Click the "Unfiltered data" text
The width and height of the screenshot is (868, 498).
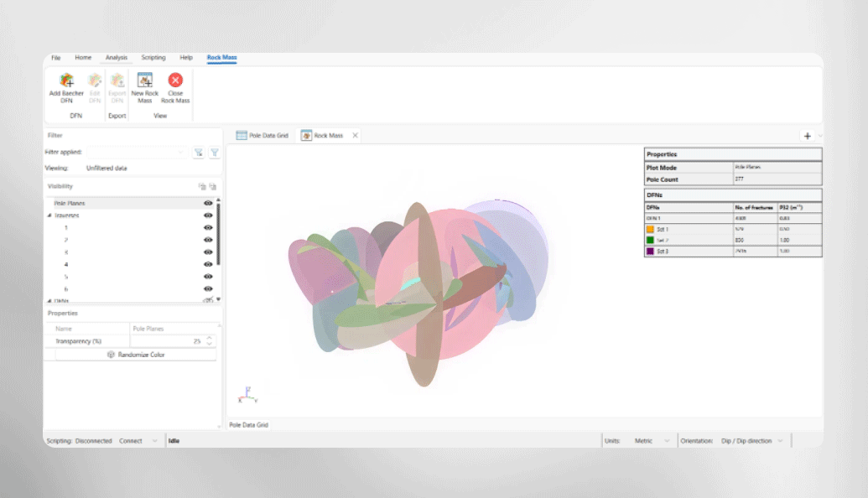pyautogui.click(x=107, y=169)
